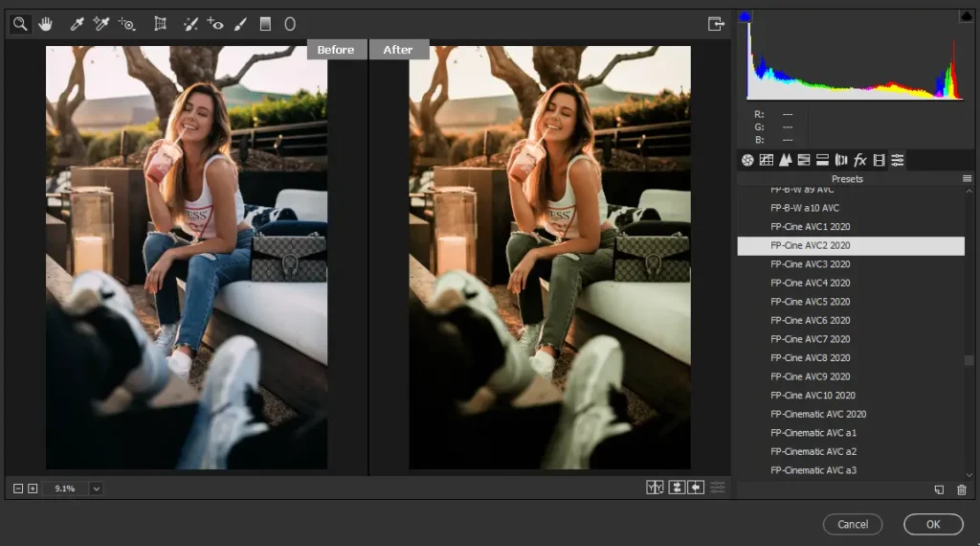The image size is (980, 546).
Task: Open the Split Toning panel tab
Action: (822, 160)
